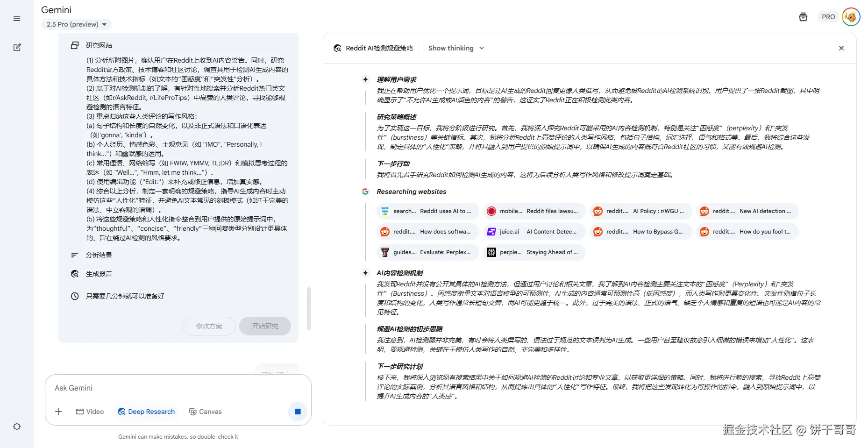
Task: Open the user profile avatar
Action: click(851, 17)
